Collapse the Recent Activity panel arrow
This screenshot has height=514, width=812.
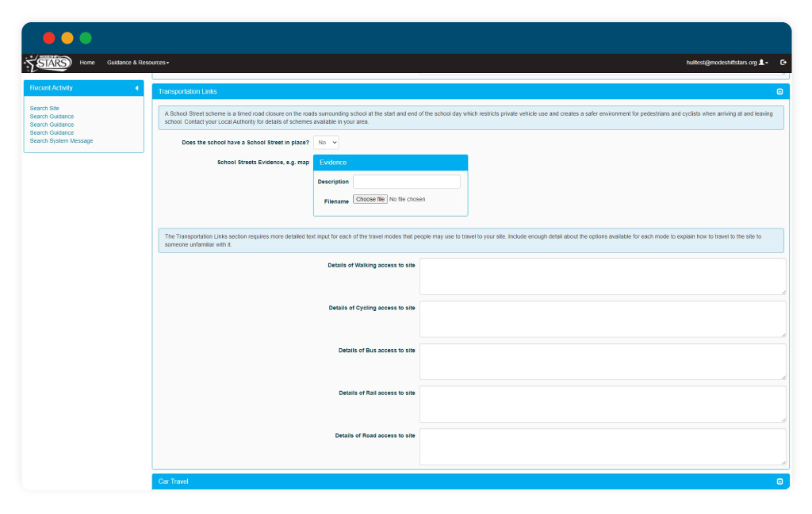point(136,88)
